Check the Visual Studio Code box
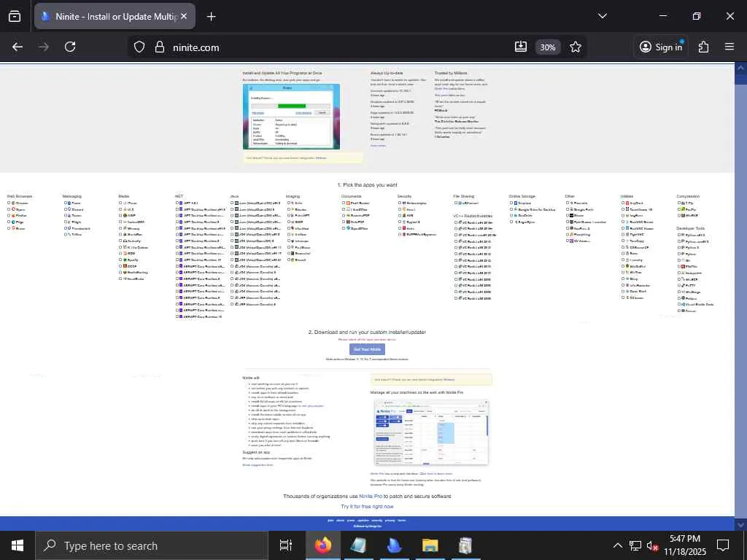 [679, 304]
